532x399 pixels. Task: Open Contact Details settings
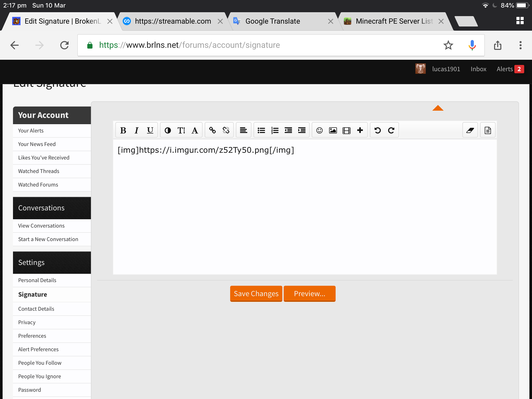pos(52,309)
